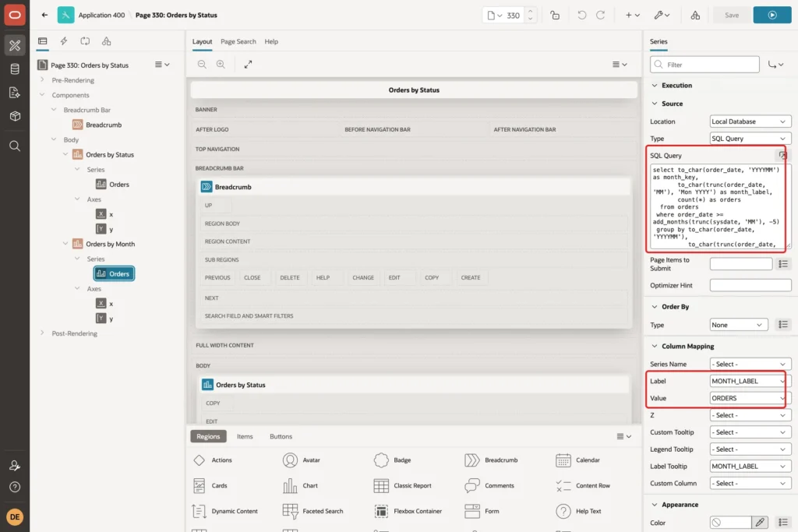Screen dimensions: 798x532
Task: Zoom in the layout view
Action: 221,64
